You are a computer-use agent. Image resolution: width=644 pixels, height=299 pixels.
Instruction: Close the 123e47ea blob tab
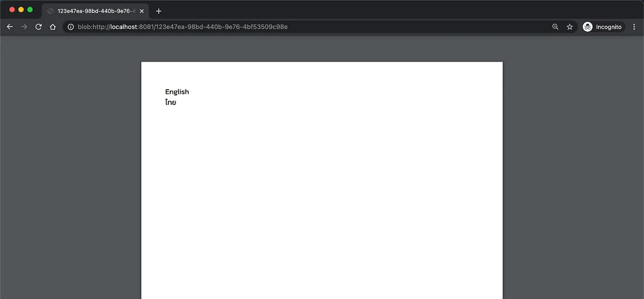point(142,11)
